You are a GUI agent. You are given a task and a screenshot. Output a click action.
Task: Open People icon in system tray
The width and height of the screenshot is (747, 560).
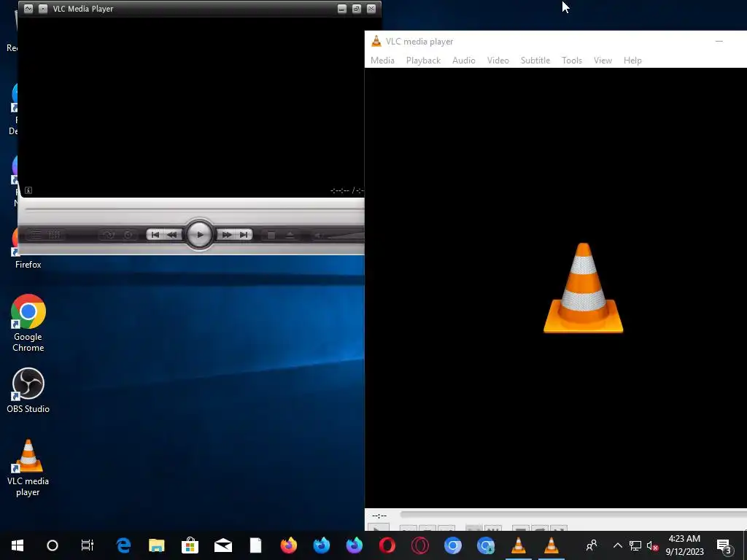click(591, 545)
